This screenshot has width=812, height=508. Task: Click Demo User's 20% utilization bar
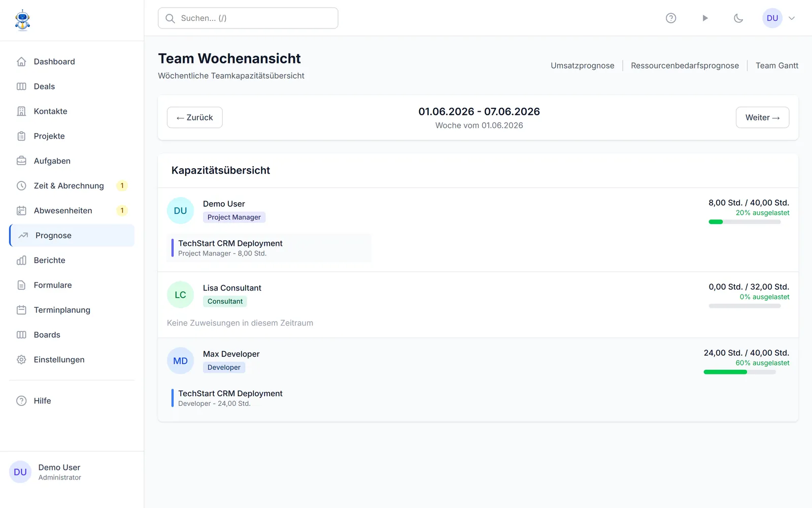(745, 222)
